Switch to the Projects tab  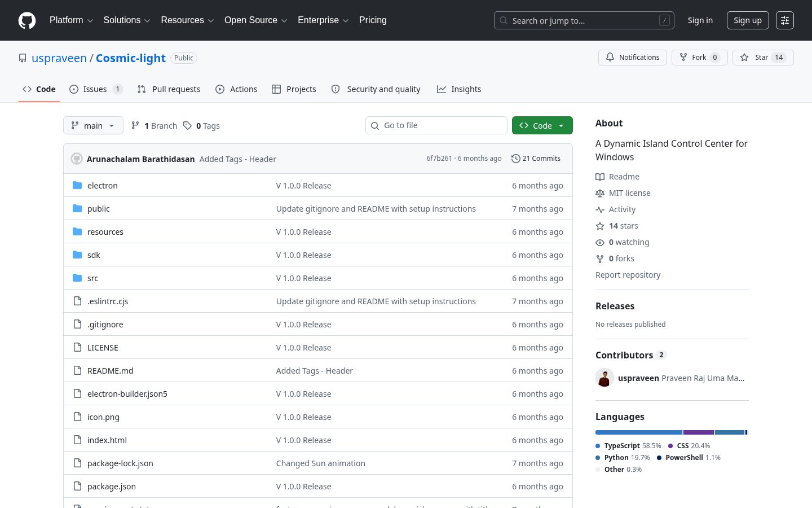[x=294, y=89]
